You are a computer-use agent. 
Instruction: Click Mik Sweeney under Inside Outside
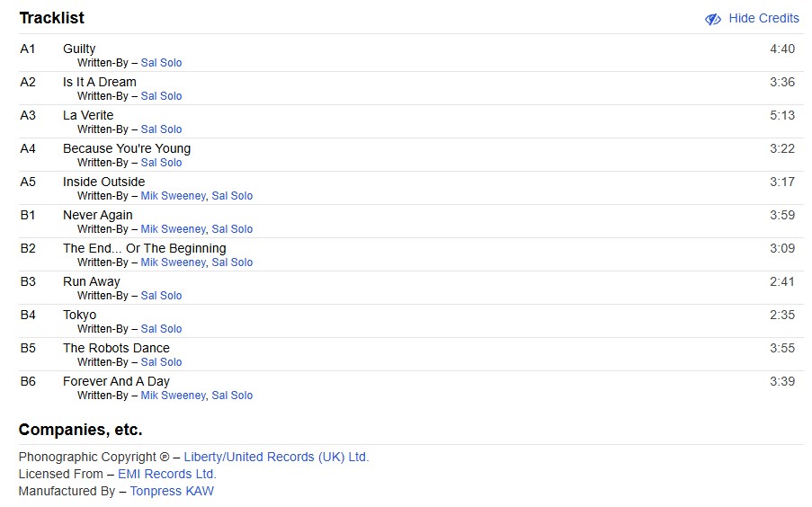click(x=173, y=196)
